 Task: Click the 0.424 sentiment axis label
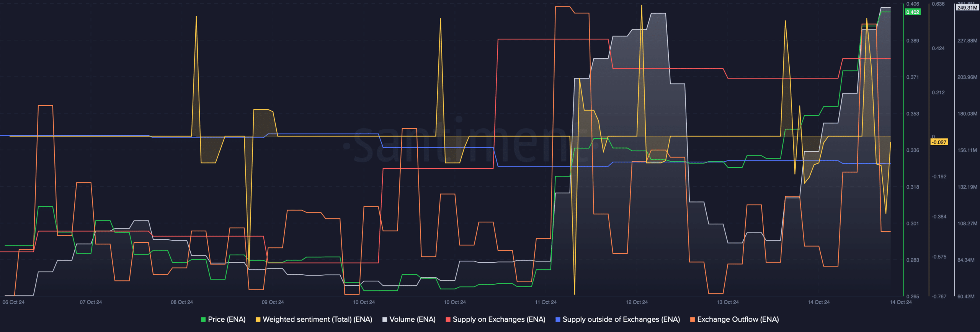(938, 48)
